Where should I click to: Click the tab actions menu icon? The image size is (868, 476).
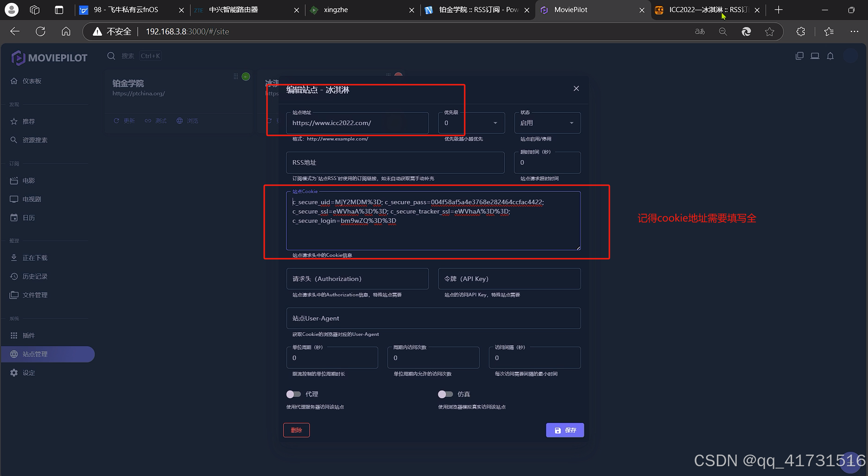pyautogui.click(x=59, y=10)
